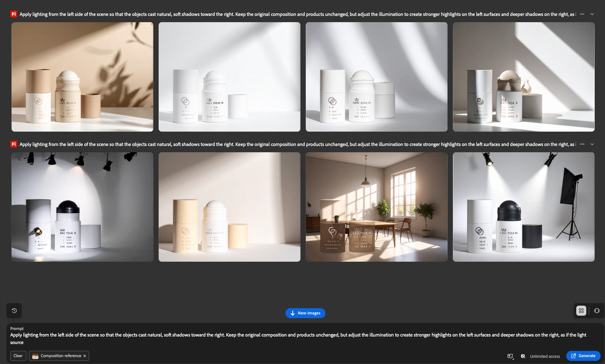Screen dimensions: 605x364
Task: Jump to New images
Action: (x=305, y=313)
